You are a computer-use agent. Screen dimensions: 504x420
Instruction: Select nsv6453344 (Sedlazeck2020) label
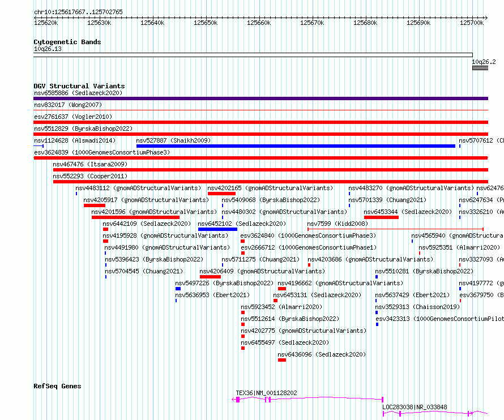click(408, 212)
